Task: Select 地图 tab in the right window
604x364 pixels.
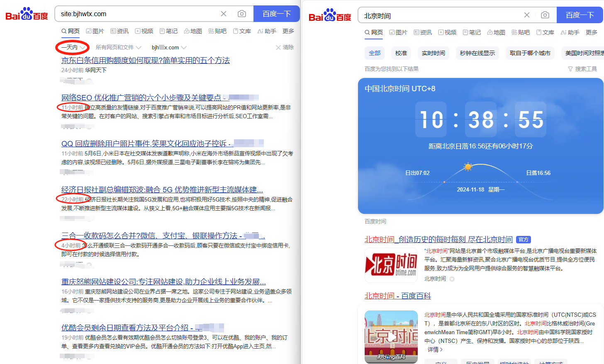Action: pyautogui.click(x=496, y=32)
